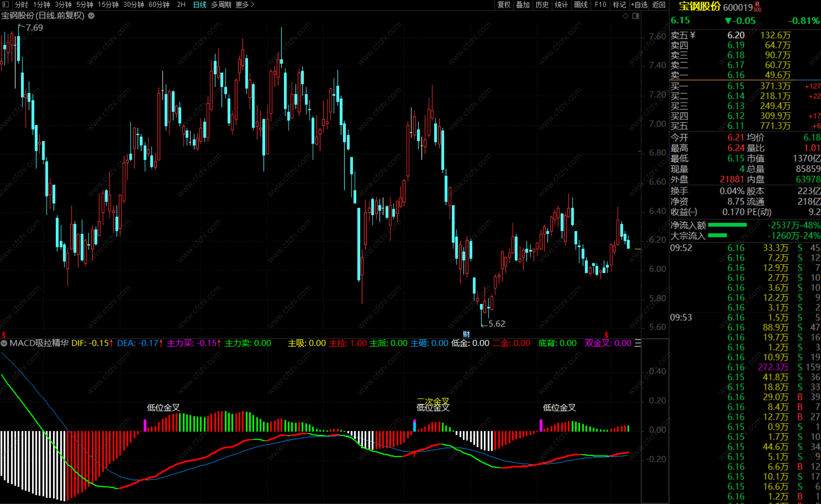Select the 分时 chart tab
This screenshot has width=821, height=504.
pyautogui.click(x=21, y=5)
